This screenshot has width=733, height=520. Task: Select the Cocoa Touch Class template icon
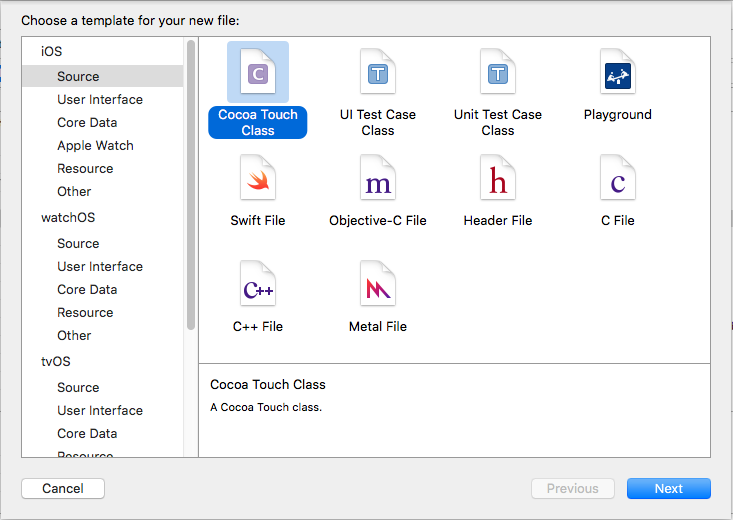tap(258, 73)
